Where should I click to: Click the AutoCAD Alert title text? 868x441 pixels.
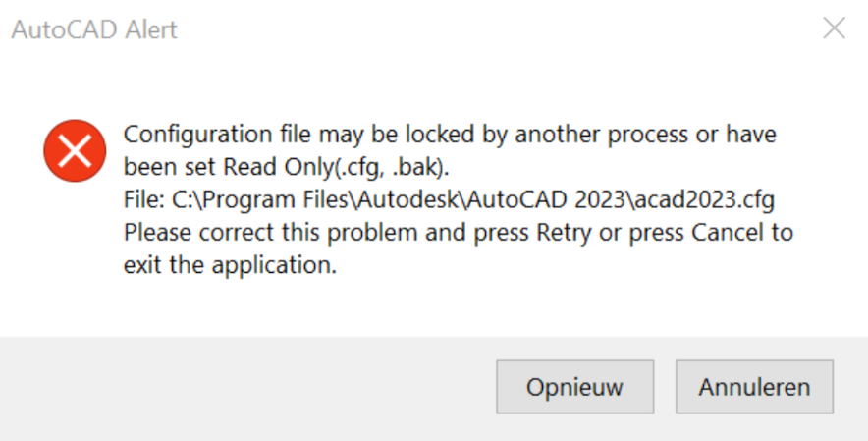[94, 29]
